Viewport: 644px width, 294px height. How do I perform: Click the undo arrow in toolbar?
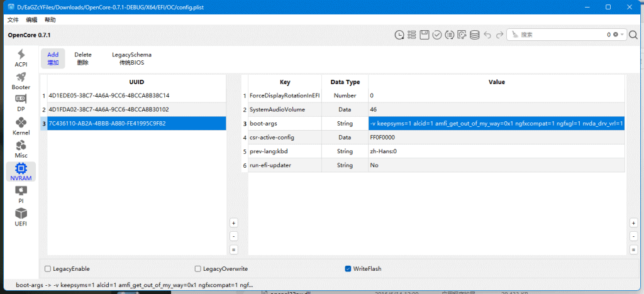(x=487, y=35)
